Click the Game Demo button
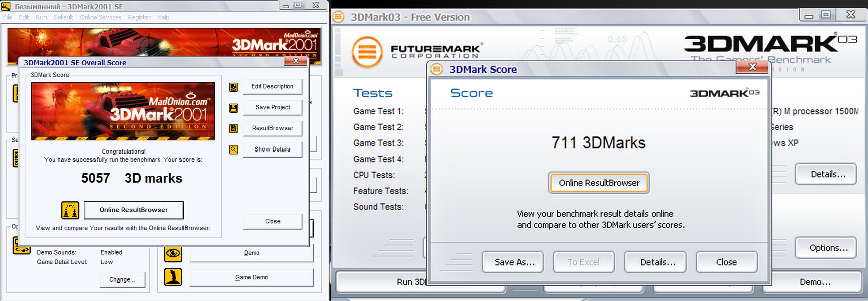This screenshot has width=868, height=301. coord(252,277)
